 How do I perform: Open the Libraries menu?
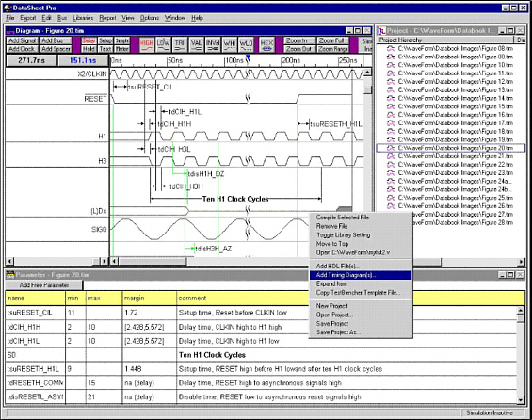[x=83, y=18]
